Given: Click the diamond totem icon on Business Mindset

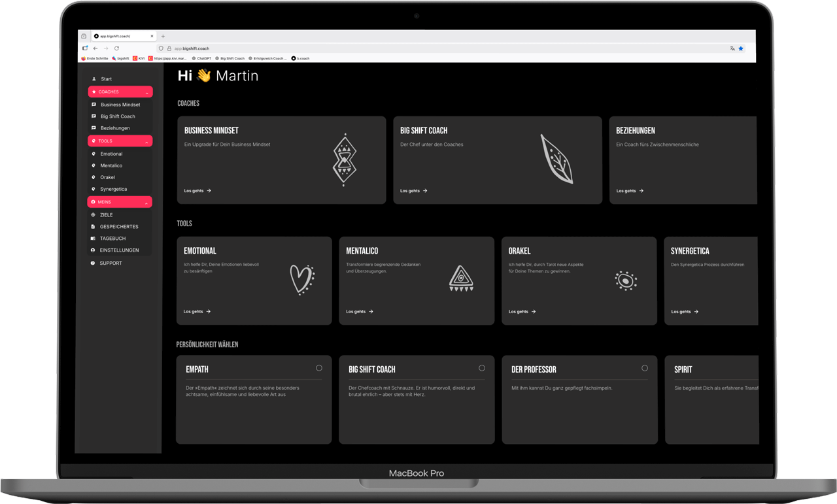Looking at the screenshot, I should pyautogui.click(x=345, y=160).
